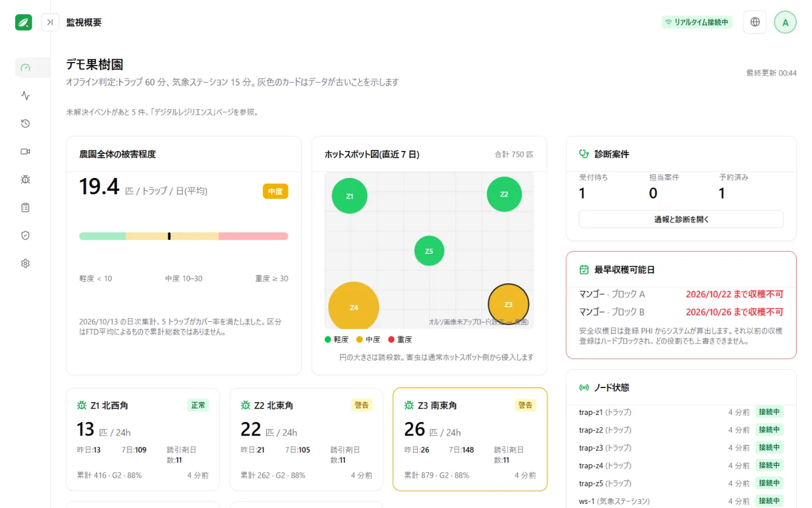The height and width of the screenshot is (508, 812).
Task: Click the 中度 severity badge
Action: (x=276, y=191)
